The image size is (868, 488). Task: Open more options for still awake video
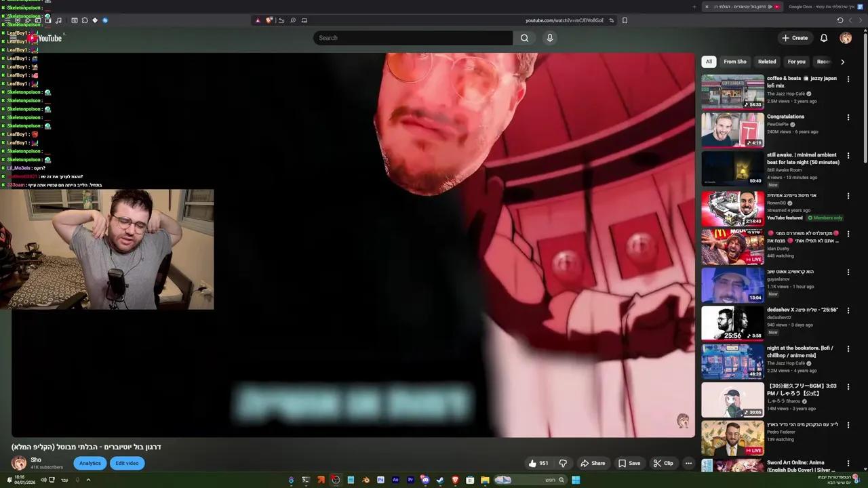click(x=848, y=155)
